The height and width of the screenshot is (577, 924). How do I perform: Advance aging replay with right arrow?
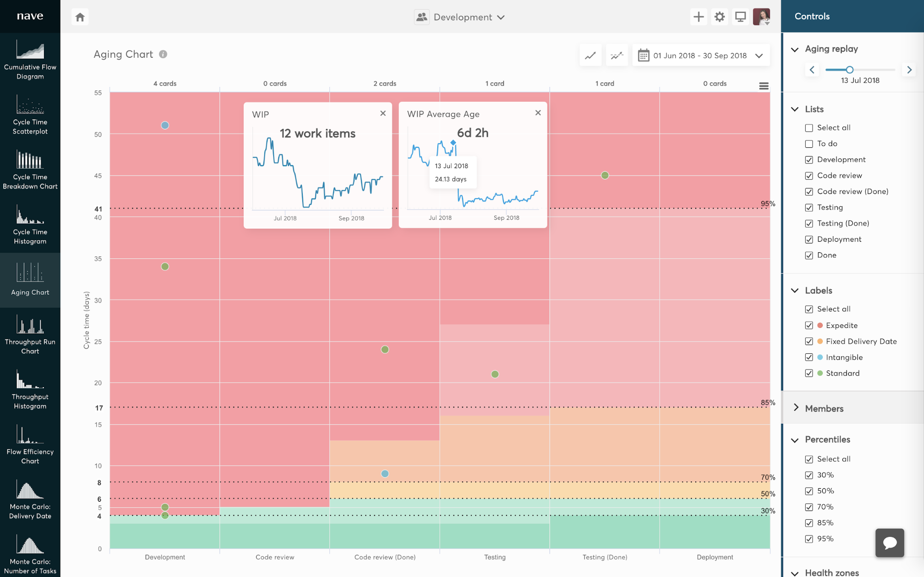(909, 70)
